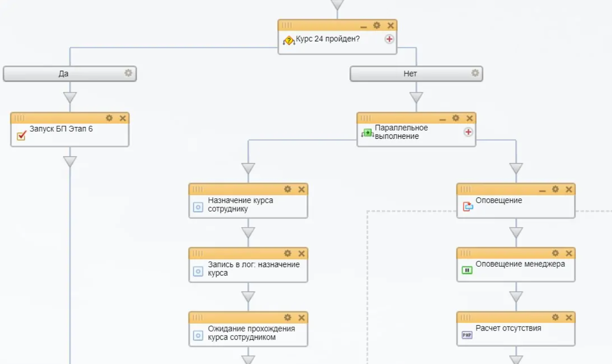Open settings of 'Назначение курса сотруднику'

pyautogui.click(x=288, y=189)
